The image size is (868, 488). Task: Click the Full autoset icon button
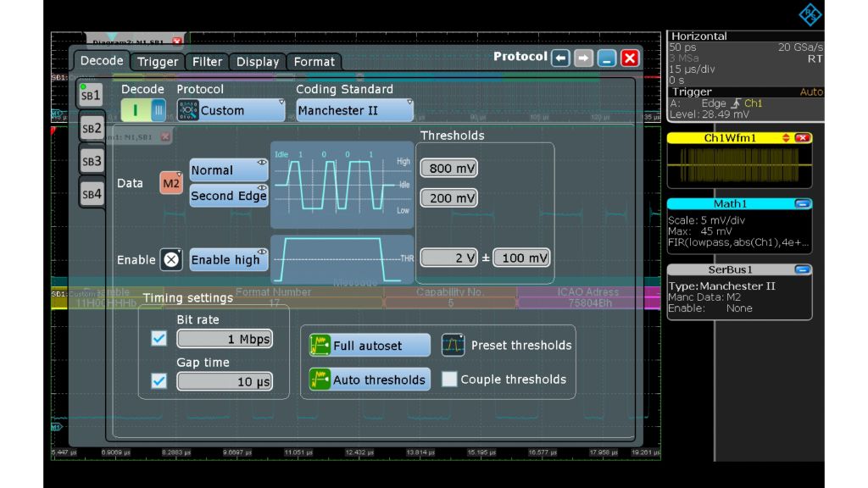[320, 345]
